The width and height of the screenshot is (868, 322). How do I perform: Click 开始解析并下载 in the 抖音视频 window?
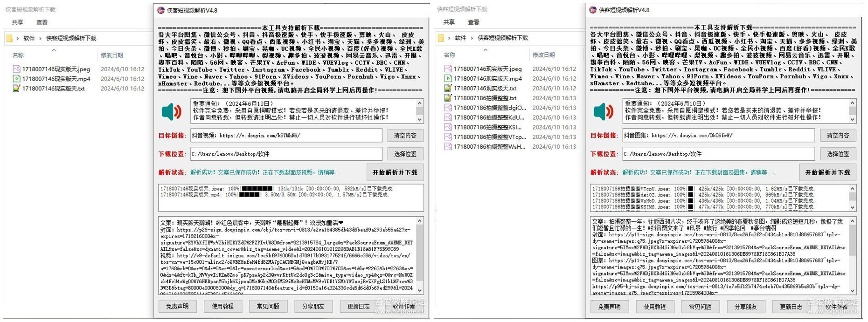click(395, 172)
